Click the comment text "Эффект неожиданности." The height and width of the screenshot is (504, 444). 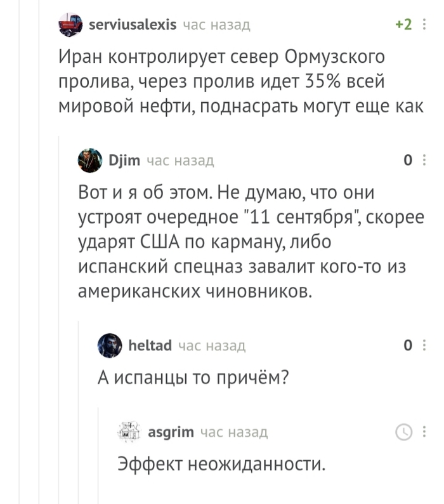click(221, 464)
